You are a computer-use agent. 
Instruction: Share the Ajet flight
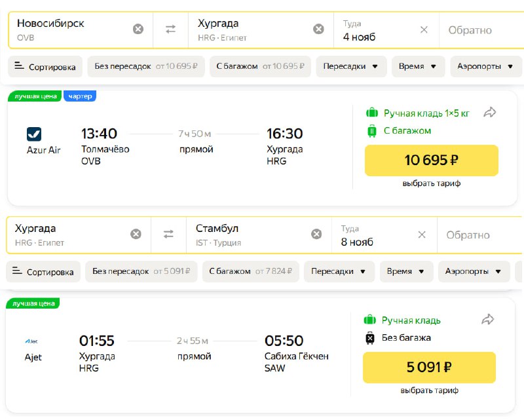487,319
